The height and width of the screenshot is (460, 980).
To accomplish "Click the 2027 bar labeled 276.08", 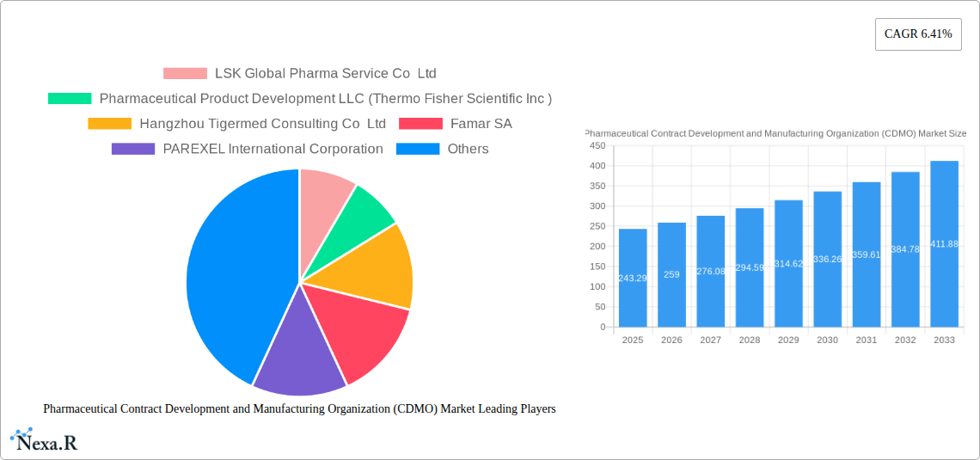I will click(711, 271).
